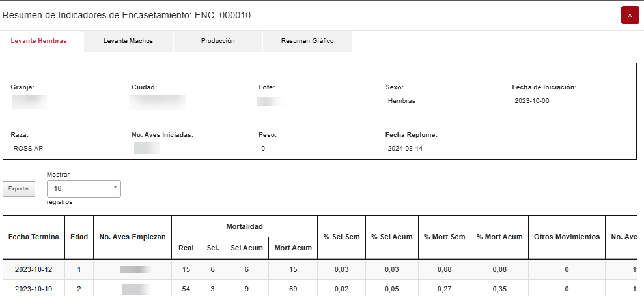The height and width of the screenshot is (296, 644).
Task: Click the Real sub-column header
Action: 186,248
